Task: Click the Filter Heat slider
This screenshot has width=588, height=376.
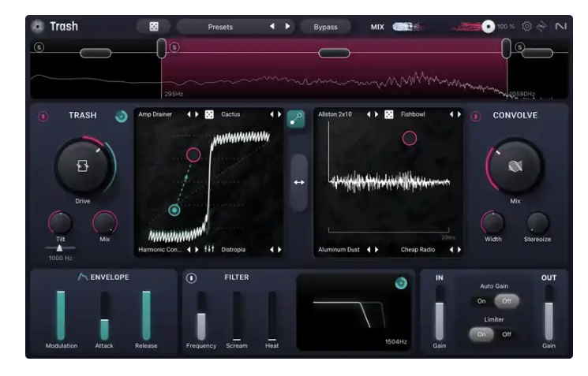Action: coord(272,315)
